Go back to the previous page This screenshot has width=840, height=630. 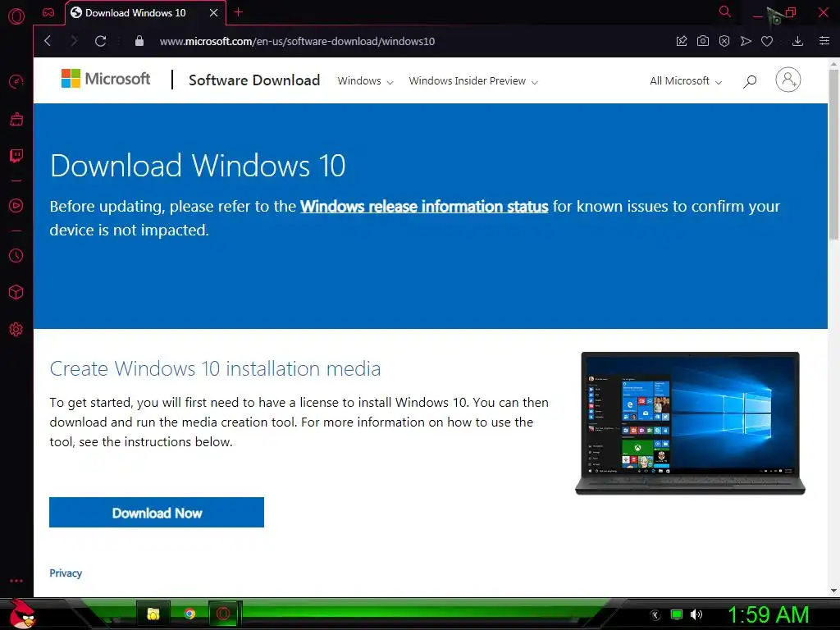48,41
